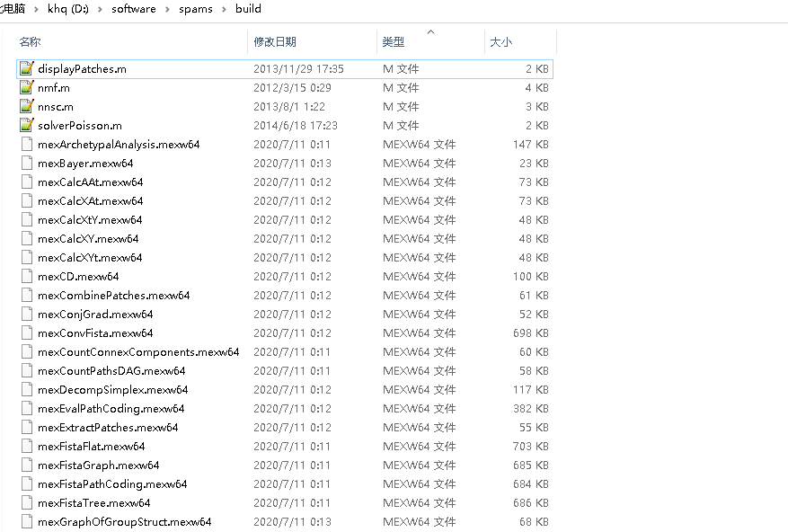The image size is (788, 532).
Task: Navigate to software folder in breadcrumb
Action: click(x=134, y=9)
